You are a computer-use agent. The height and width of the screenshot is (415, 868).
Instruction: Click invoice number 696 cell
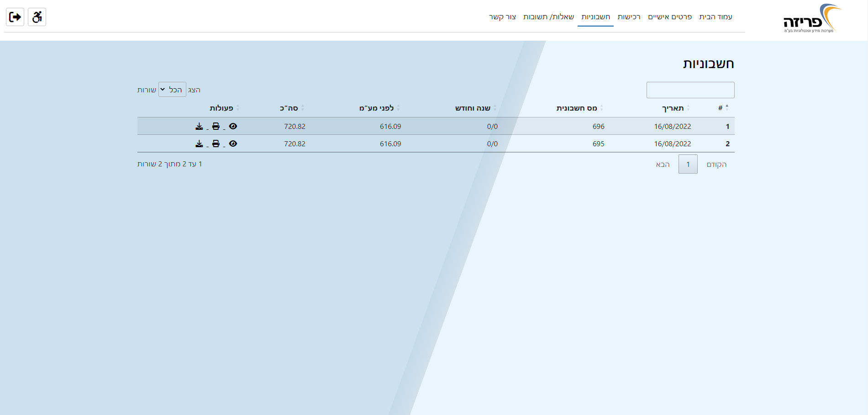click(598, 127)
